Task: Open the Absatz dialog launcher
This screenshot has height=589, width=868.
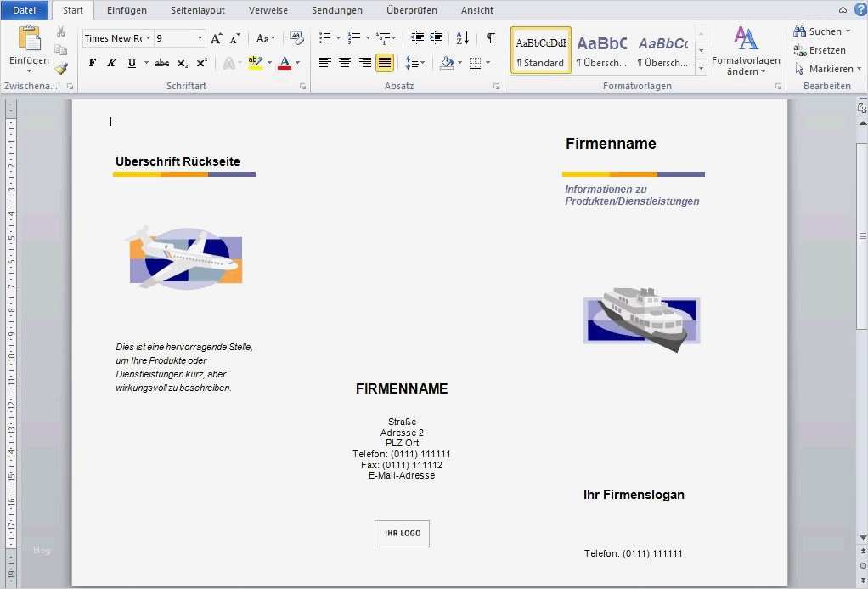Action: click(496, 87)
